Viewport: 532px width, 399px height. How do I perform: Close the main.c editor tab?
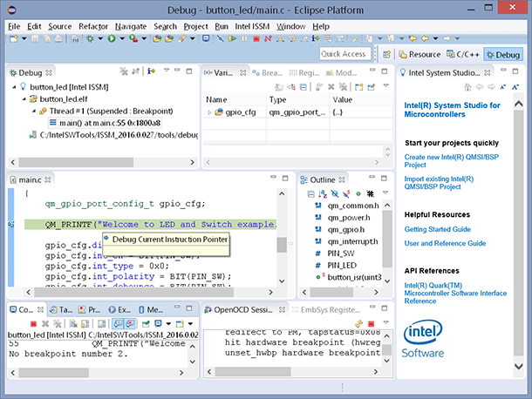[47, 179]
